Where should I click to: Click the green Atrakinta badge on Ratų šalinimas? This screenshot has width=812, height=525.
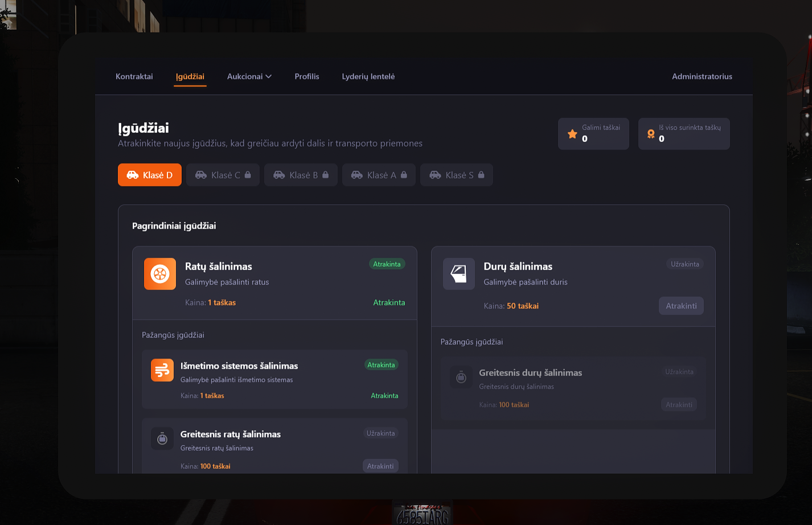click(x=387, y=264)
